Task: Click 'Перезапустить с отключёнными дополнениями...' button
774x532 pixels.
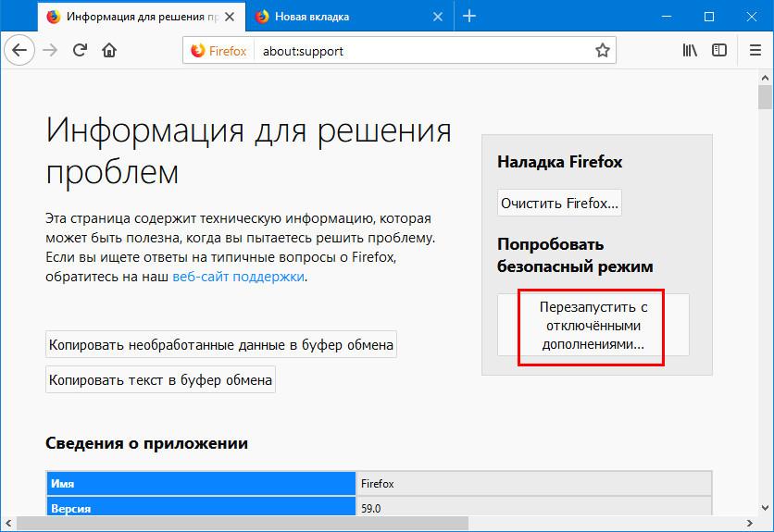Action: click(593, 326)
